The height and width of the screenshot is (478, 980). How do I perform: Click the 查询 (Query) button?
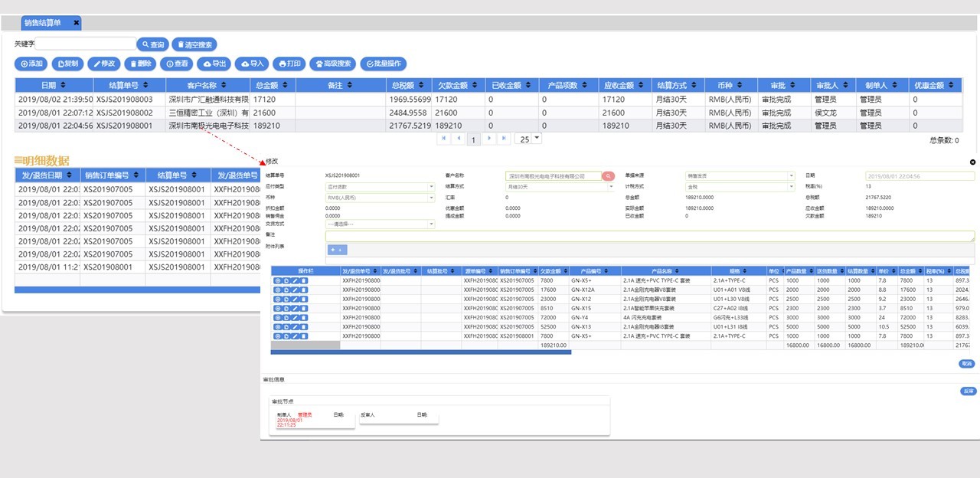tap(152, 44)
